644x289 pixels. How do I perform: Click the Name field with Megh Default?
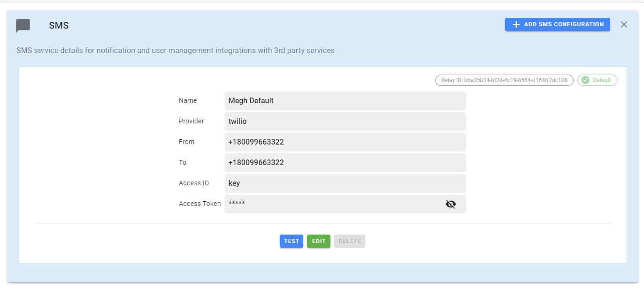coord(345,101)
